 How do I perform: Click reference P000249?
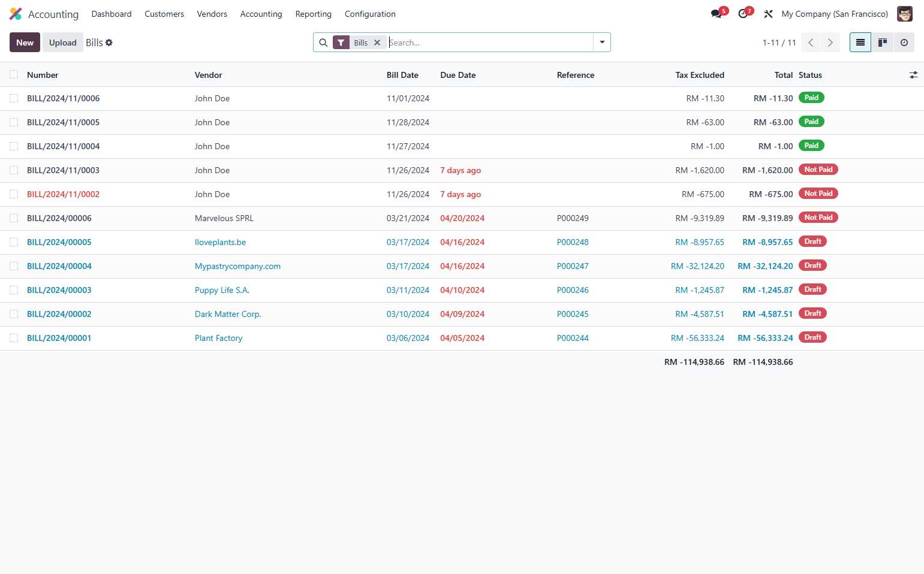click(x=573, y=218)
